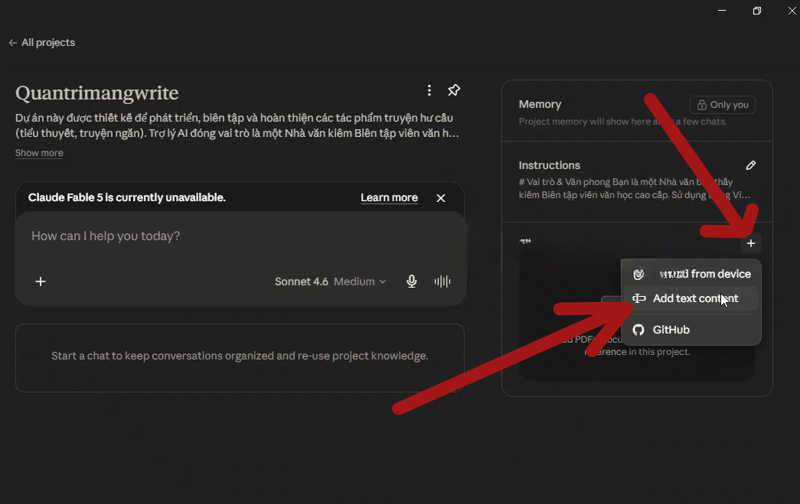Select Add text content menu item
The width and height of the screenshot is (800, 504).
(691, 298)
